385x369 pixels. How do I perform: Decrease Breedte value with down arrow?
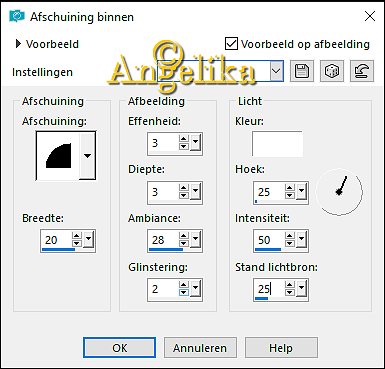click(77, 244)
